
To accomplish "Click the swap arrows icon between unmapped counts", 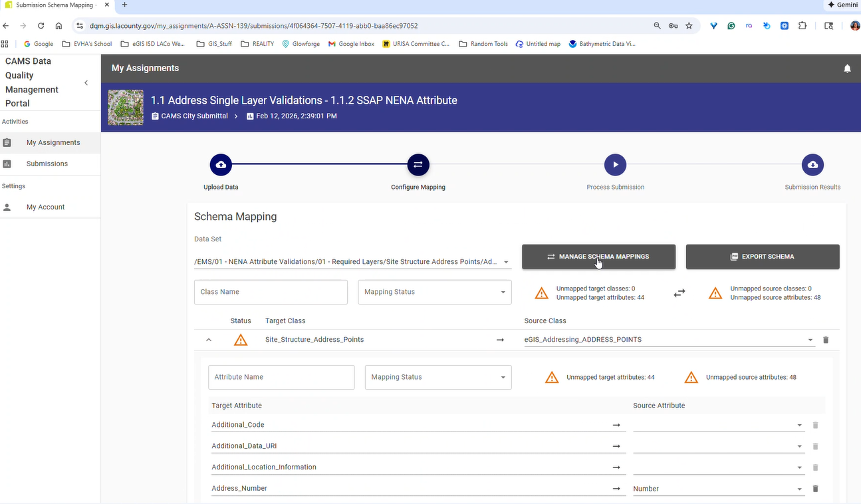I will (x=679, y=293).
